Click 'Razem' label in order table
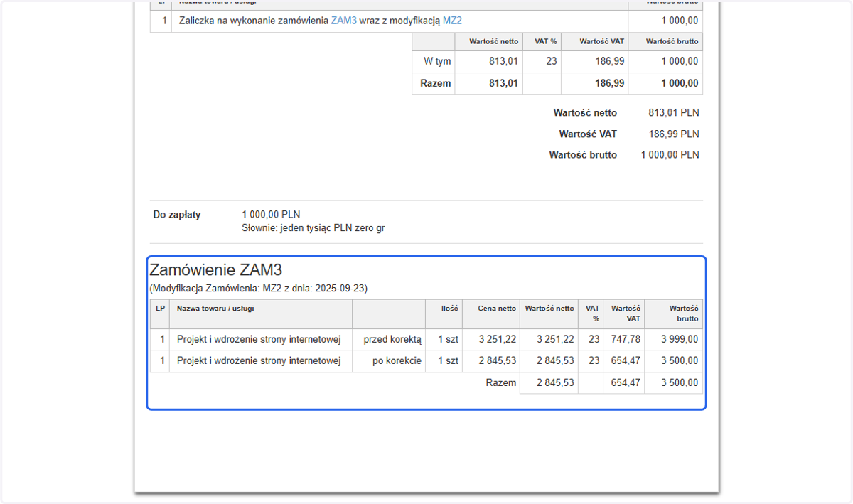Screen dimensions: 853x504 coord(501,382)
